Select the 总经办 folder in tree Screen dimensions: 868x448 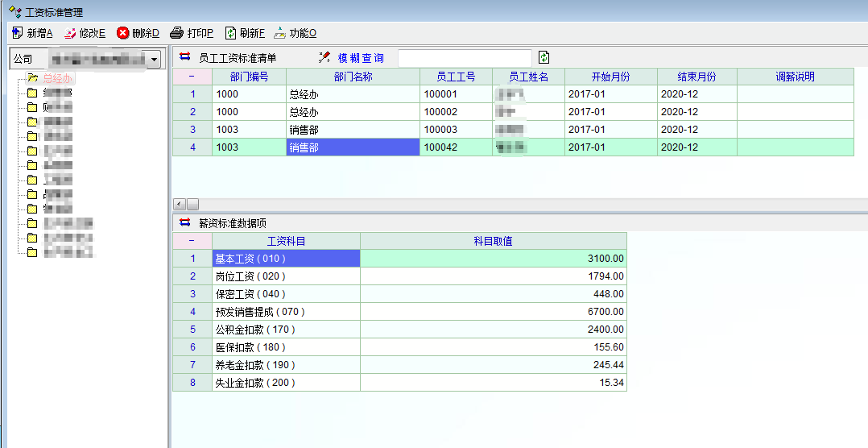click(x=57, y=78)
